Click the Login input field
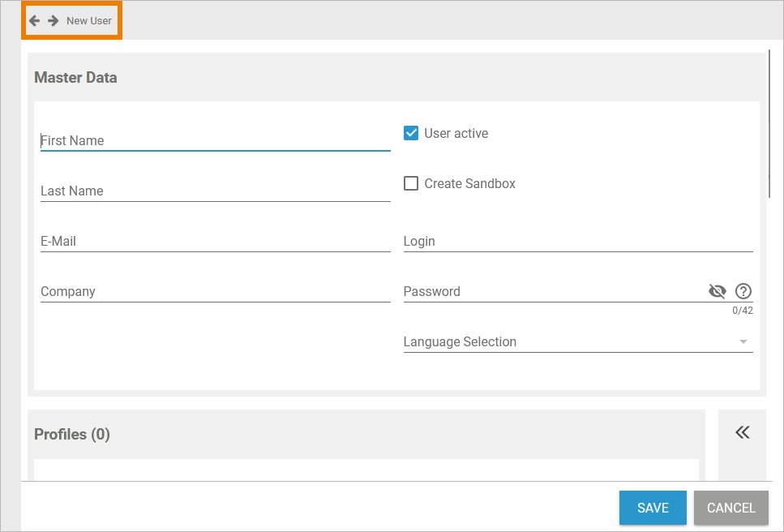Viewport: 784px width, 532px height. click(x=578, y=241)
